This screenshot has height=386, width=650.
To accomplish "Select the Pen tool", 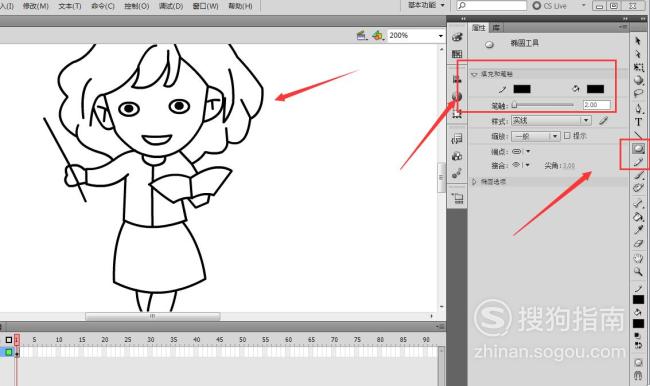I will [638, 109].
